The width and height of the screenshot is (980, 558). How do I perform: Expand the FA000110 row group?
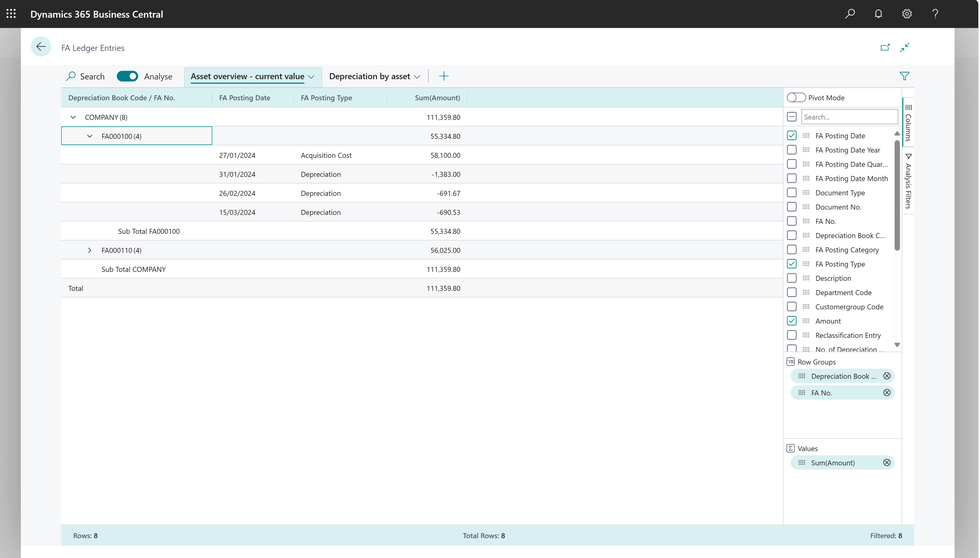pyautogui.click(x=90, y=250)
